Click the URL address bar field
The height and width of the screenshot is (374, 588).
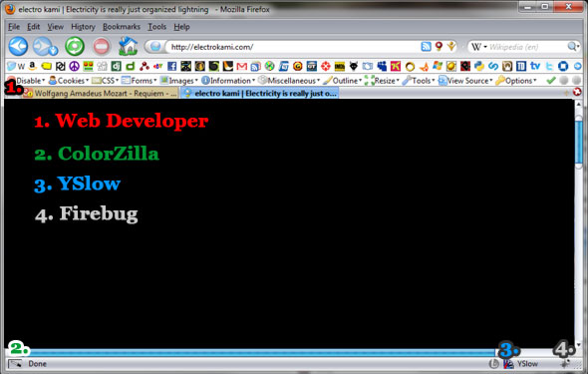click(292, 47)
